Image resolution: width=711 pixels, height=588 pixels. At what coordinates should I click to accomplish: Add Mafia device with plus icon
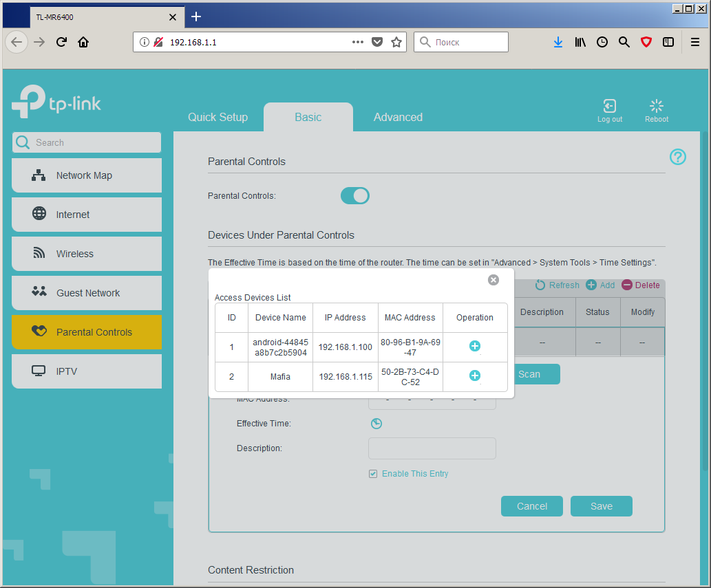pyautogui.click(x=475, y=375)
